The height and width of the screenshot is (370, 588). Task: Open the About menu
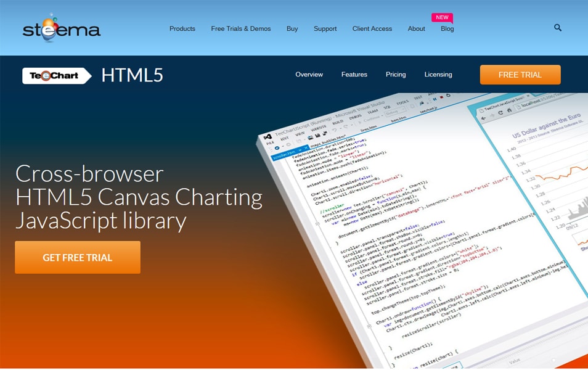[x=416, y=28]
